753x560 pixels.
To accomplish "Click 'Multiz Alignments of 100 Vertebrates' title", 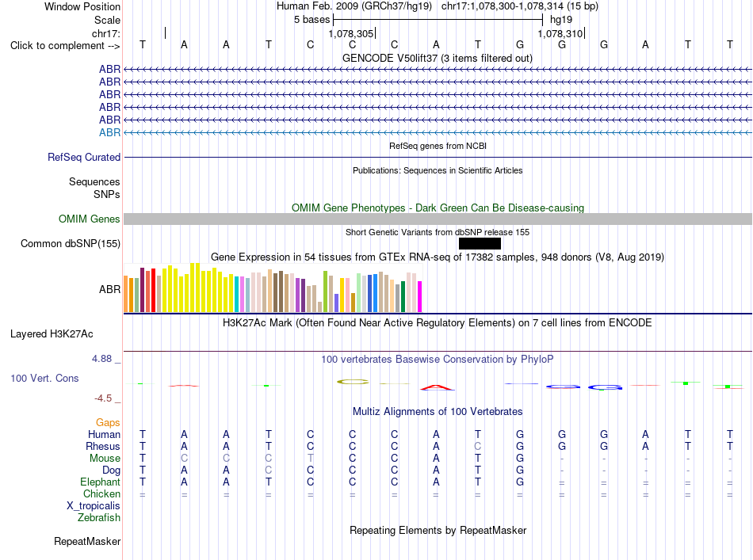I will point(438,411).
